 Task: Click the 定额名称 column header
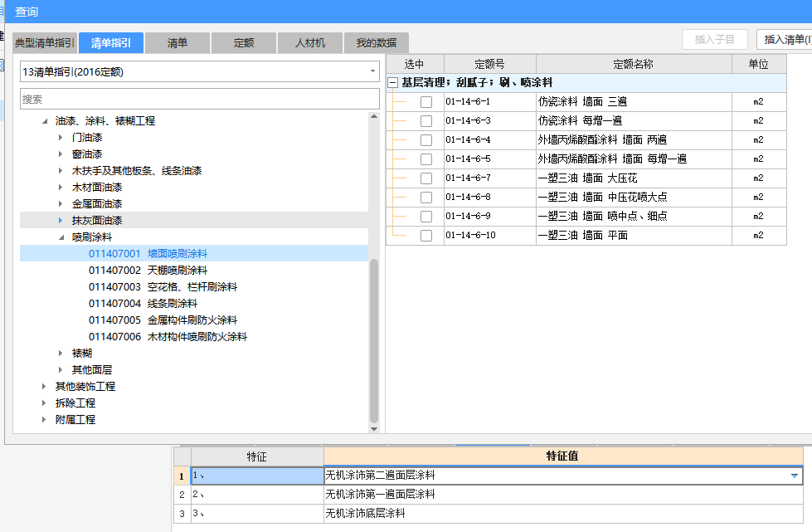point(634,64)
